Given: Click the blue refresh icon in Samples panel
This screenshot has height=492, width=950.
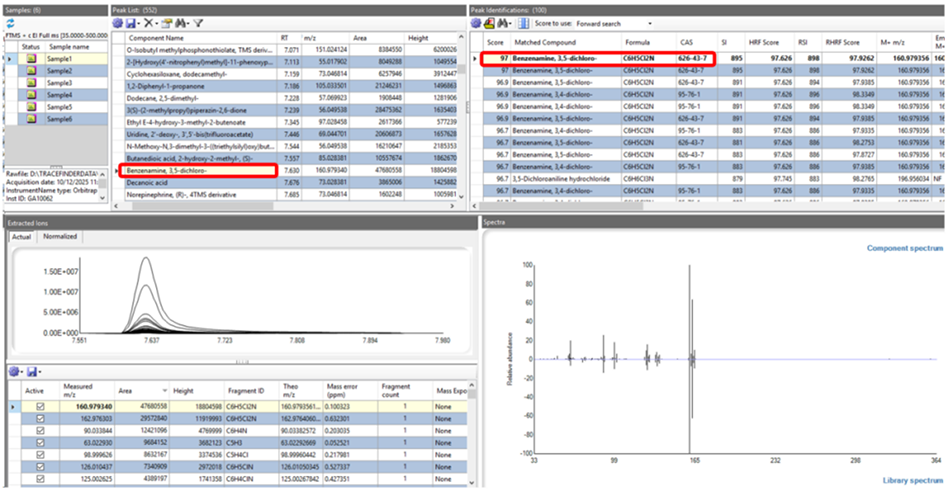Looking at the screenshot, I should click(x=10, y=24).
